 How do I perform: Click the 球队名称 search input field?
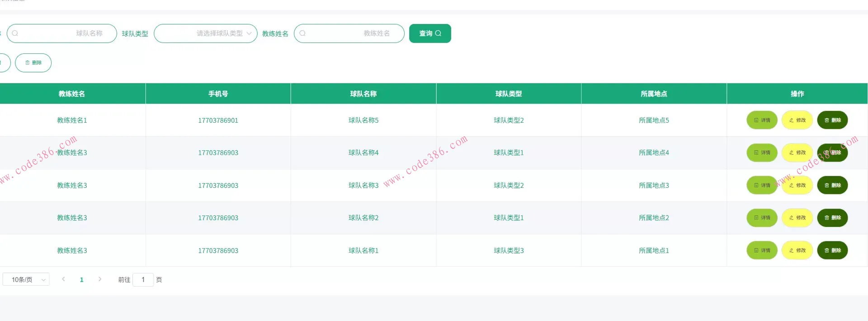click(62, 34)
